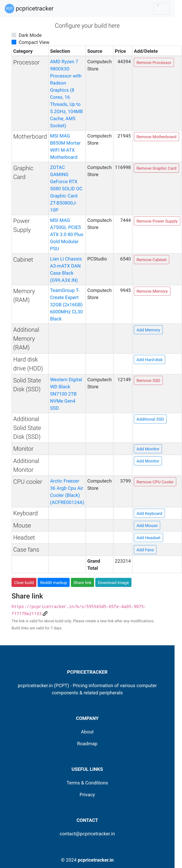This screenshot has height=868, width=182.
Task: Click the red Clear build button
Action: (24, 583)
